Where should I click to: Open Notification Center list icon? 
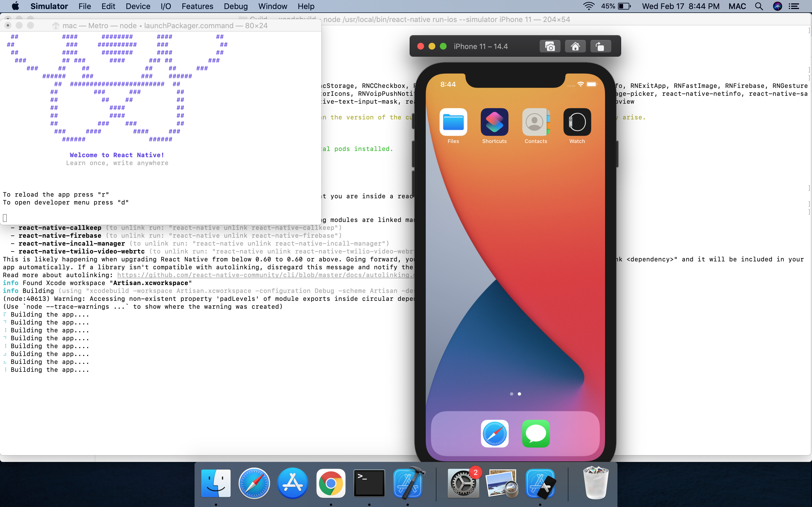coord(794,6)
